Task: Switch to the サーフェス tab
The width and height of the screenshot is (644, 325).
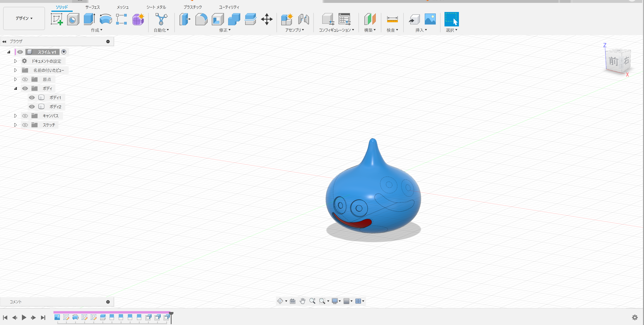Action: (x=92, y=7)
